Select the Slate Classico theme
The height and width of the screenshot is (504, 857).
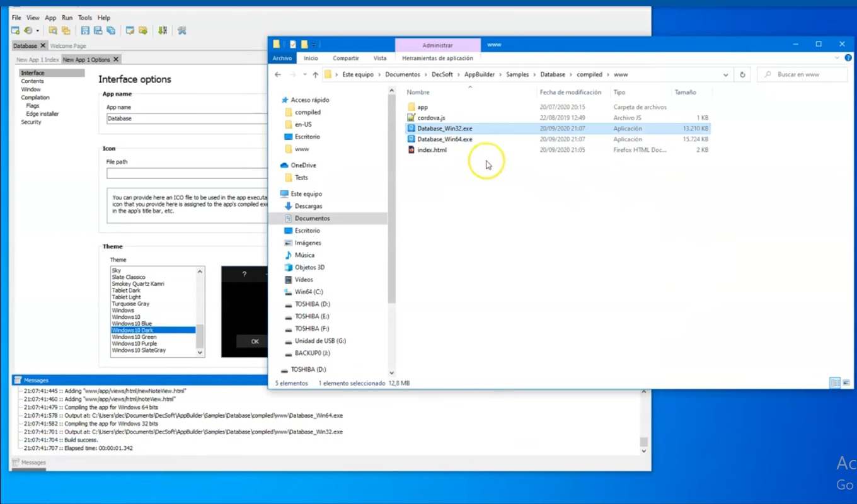129,277
